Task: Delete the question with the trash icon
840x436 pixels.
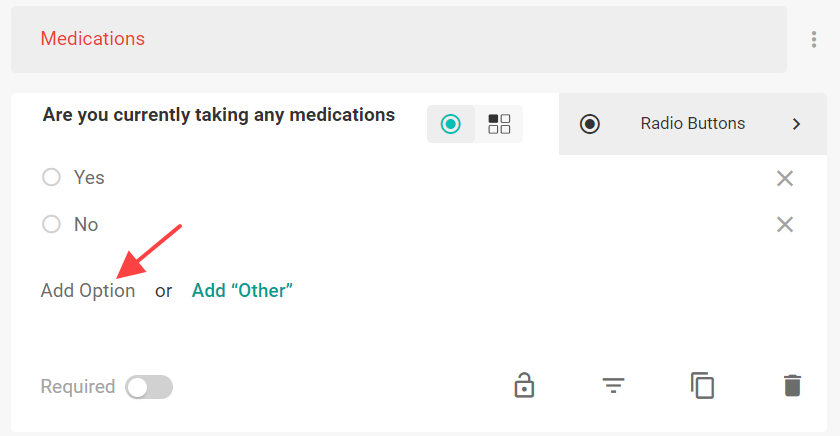Action: [x=792, y=386]
